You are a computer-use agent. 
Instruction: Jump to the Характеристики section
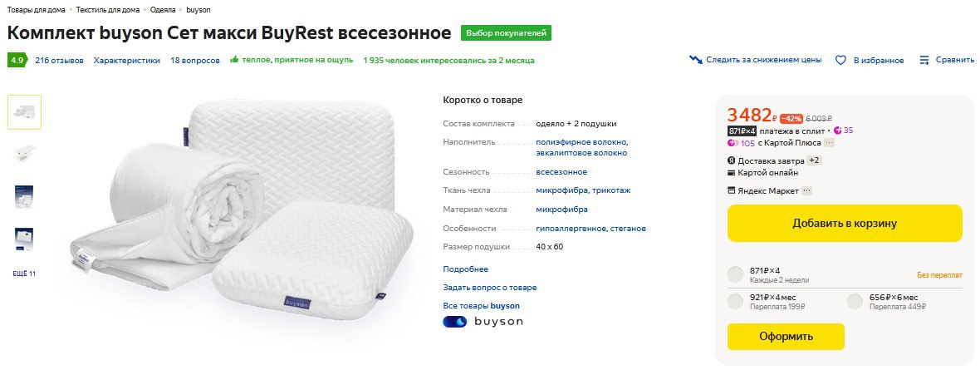click(126, 60)
